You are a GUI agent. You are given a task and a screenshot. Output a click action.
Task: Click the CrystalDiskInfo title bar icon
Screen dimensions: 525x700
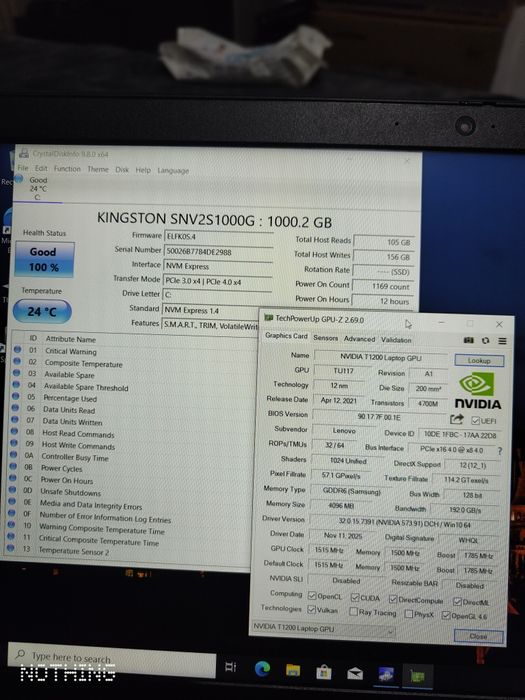pyautogui.click(x=23, y=153)
